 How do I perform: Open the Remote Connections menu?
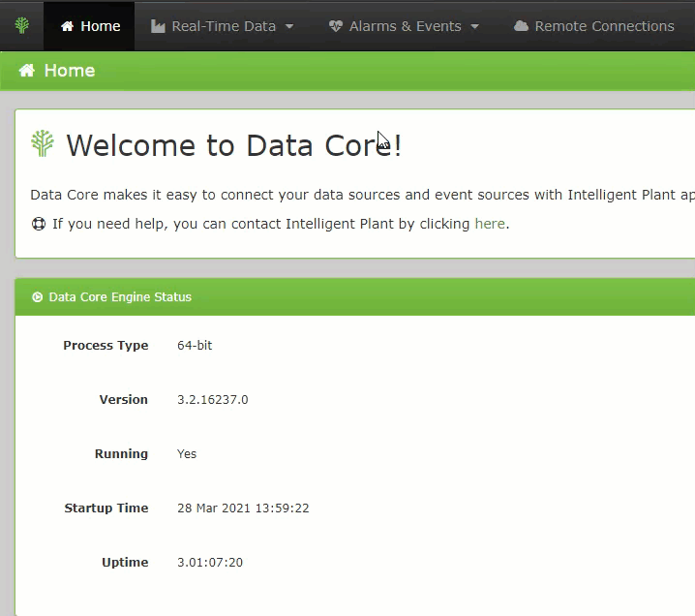click(594, 26)
